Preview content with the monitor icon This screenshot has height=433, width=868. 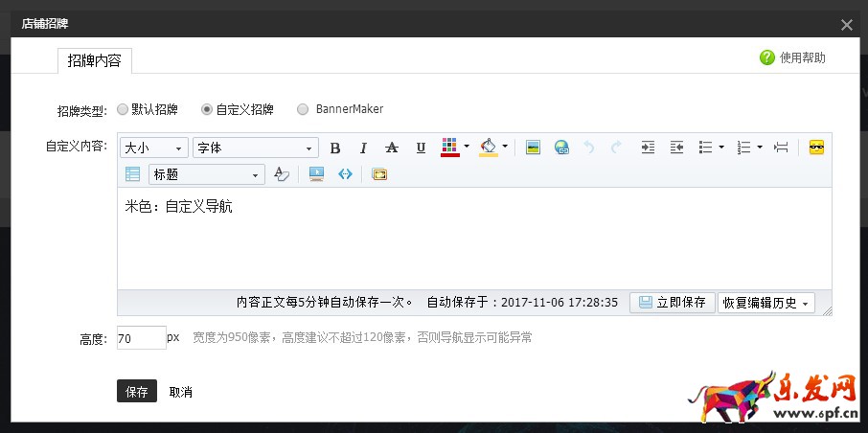(x=317, y=174)
